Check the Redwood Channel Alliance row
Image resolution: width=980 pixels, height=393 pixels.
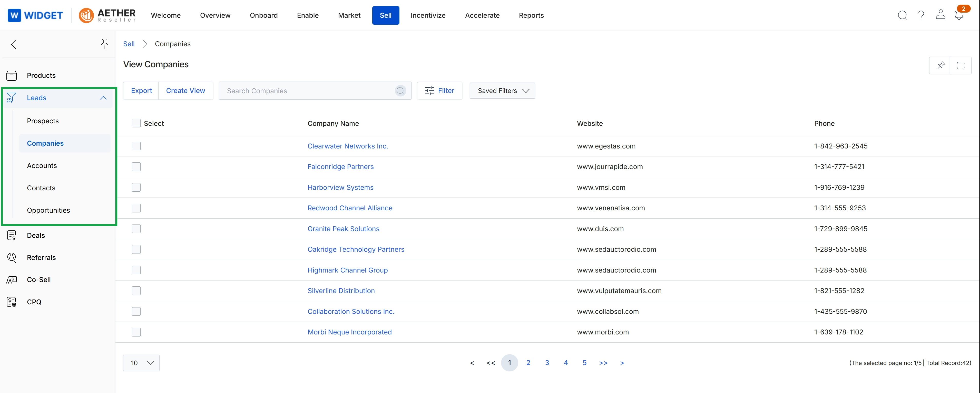coord(136,208)
